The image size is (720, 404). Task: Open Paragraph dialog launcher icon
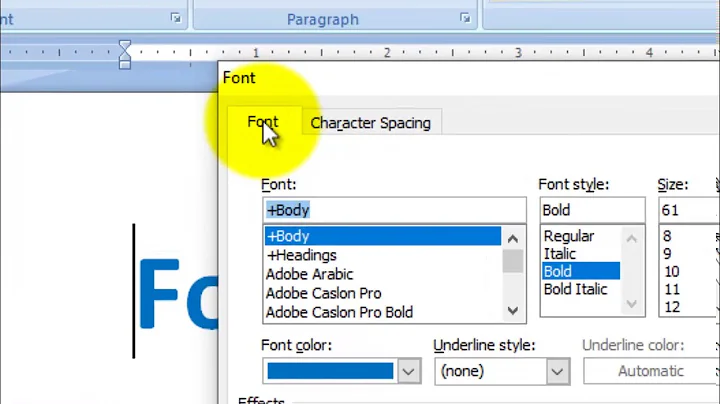[465, 18]
